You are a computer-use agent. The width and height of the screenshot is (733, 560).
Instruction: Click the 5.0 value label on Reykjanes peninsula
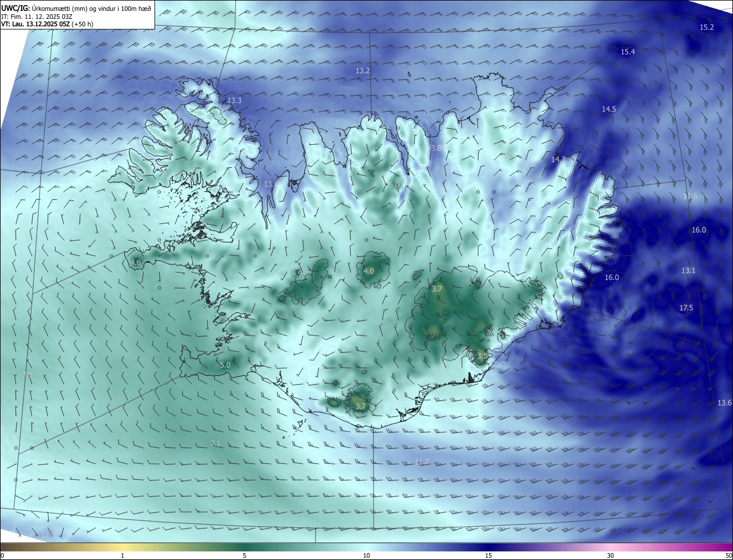point(225,365)
